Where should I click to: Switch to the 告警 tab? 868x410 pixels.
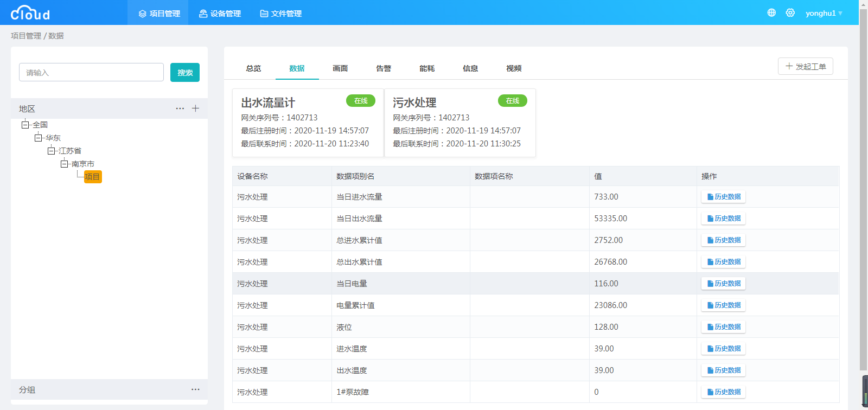point(384,68)
